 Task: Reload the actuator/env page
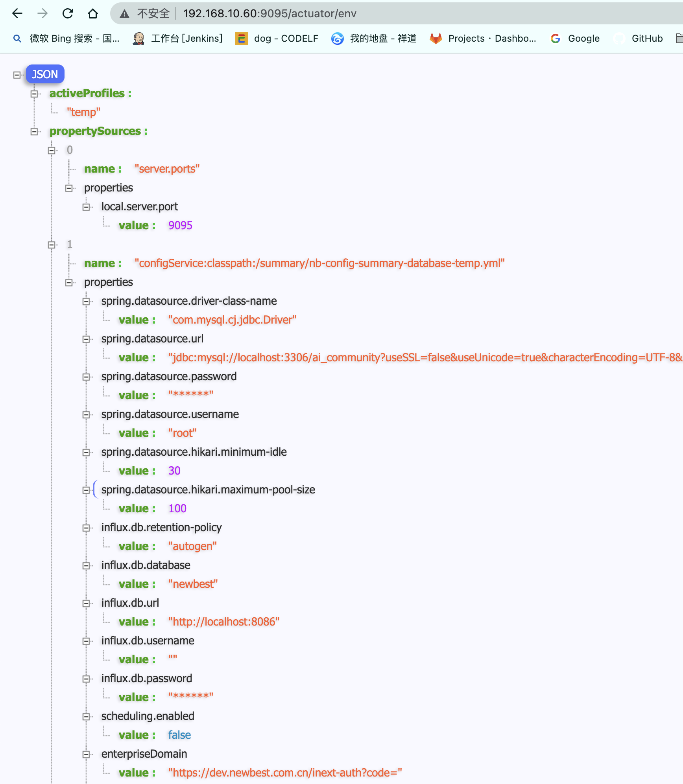click(68, 13)
